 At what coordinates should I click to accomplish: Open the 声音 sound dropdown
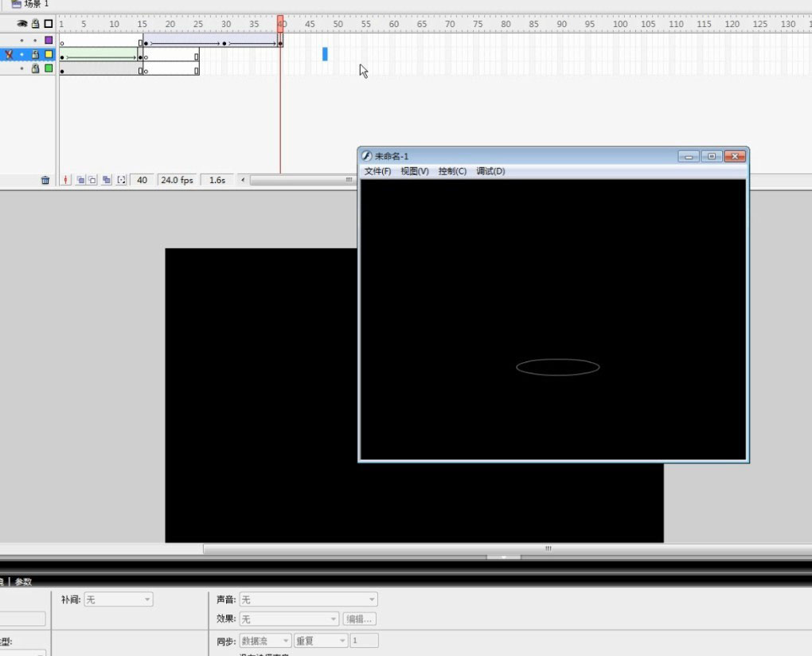pos(308,599)
